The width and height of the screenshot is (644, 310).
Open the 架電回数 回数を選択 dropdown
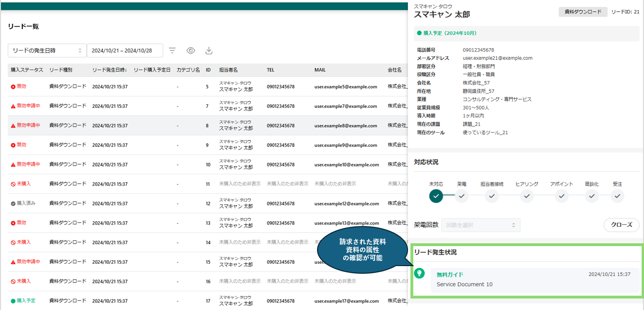480,225
